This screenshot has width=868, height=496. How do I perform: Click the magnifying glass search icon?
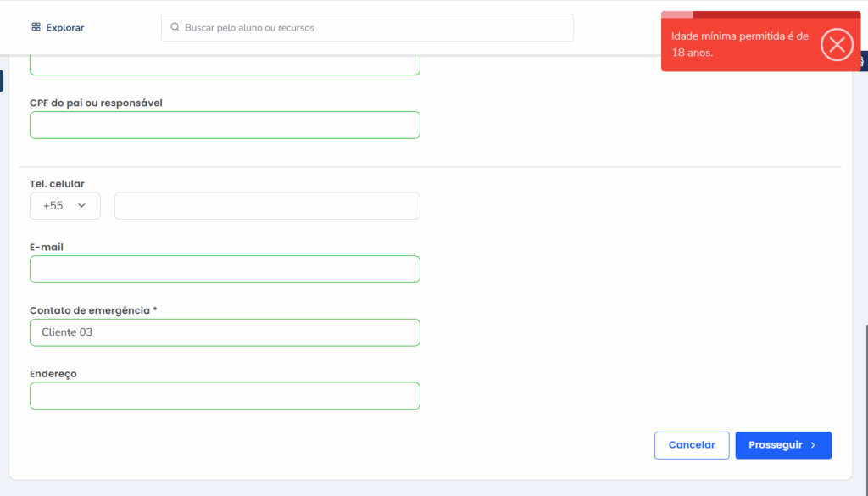pos(175,27)
